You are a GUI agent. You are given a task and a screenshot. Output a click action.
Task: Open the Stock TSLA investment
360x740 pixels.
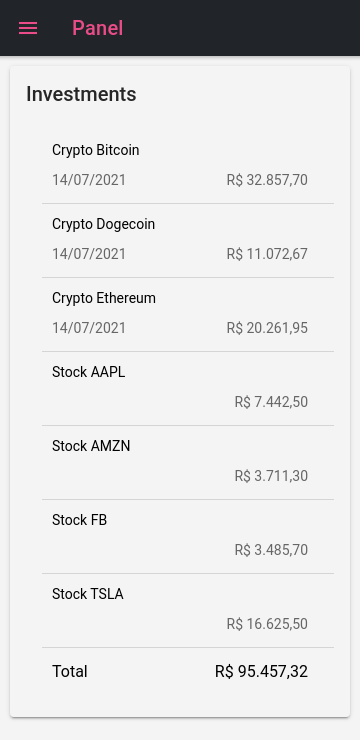pyautogui.click(x=188, y=611)
